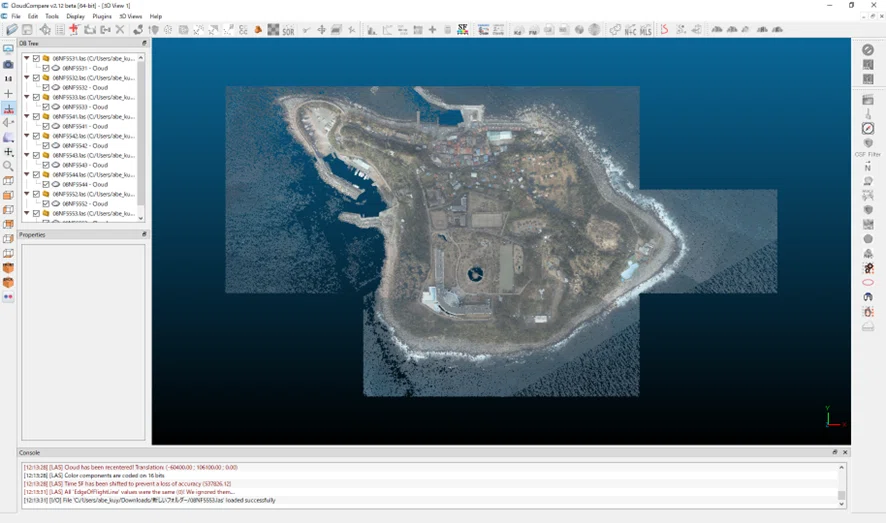The image size is (886, 523).
Task: Uncheck the 08NF5531.las file checkbox
Action: (36, 58)
